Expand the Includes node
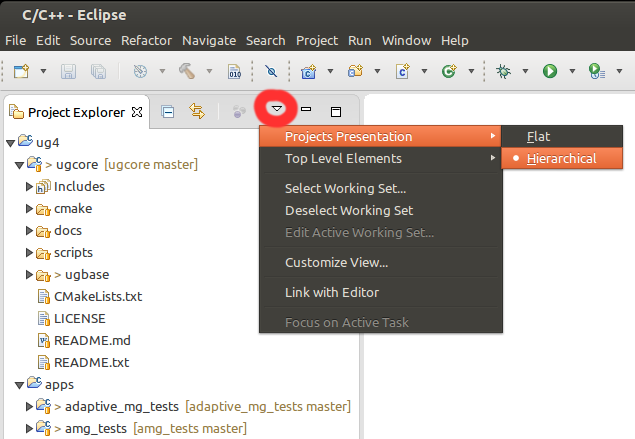The height and width of the screenshot is (439, 635). click(x=29, y=186)
